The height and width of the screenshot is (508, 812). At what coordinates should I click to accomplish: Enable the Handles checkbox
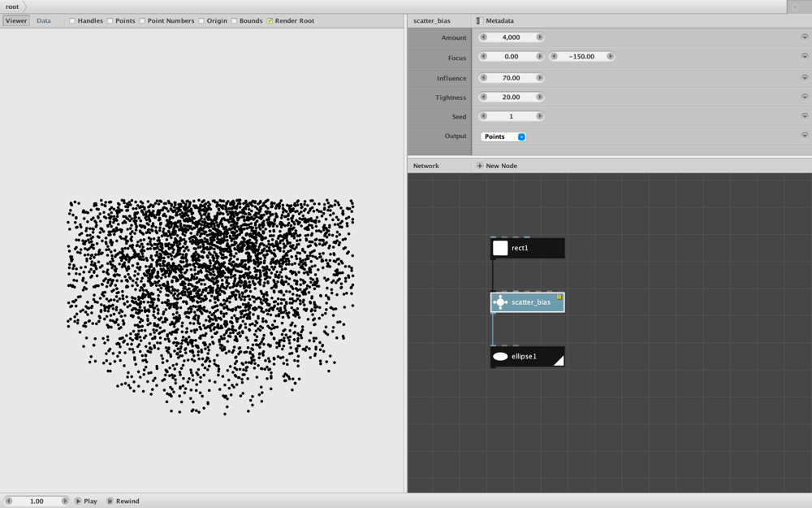72,21
